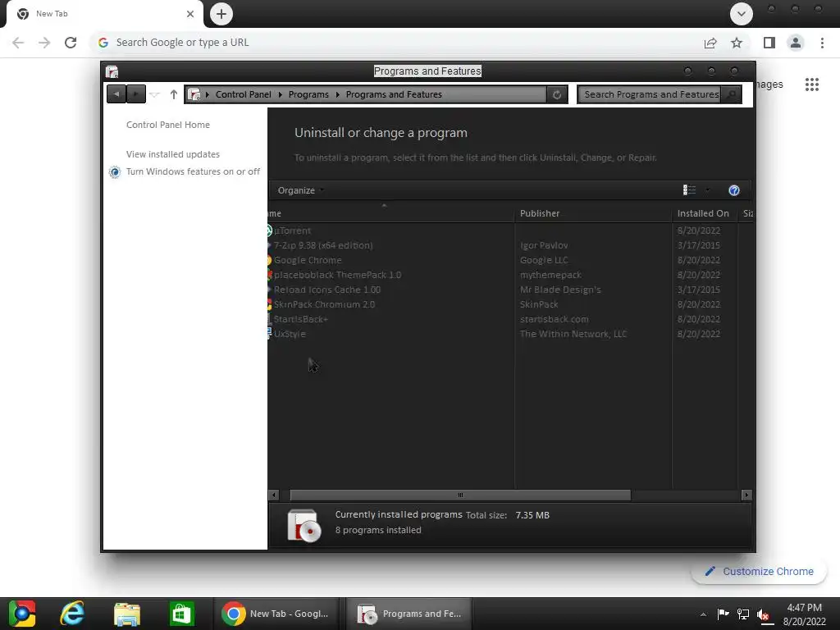Open the view options dropdown arrow
Image resolution: width=840 pixels, height=630 pixels.
pyautogui.click(x=708, y=190)
